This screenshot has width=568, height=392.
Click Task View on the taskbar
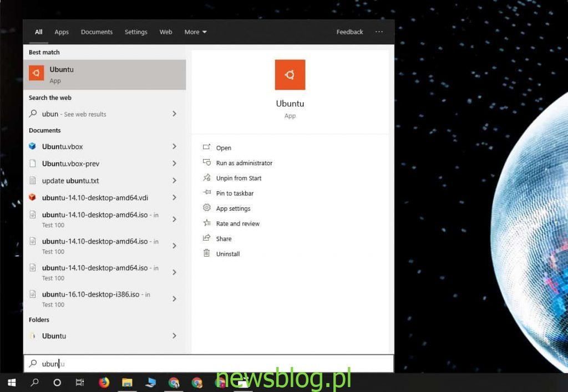(79, 382)
